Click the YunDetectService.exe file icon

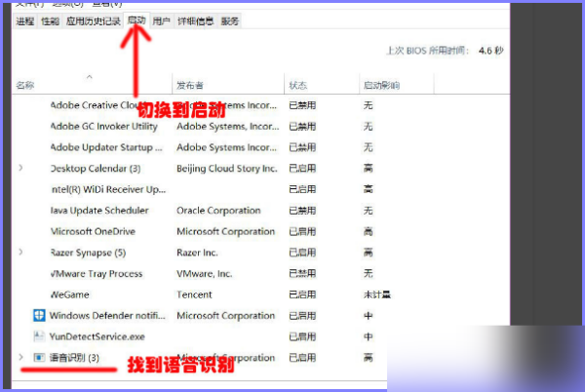(39, 336)
